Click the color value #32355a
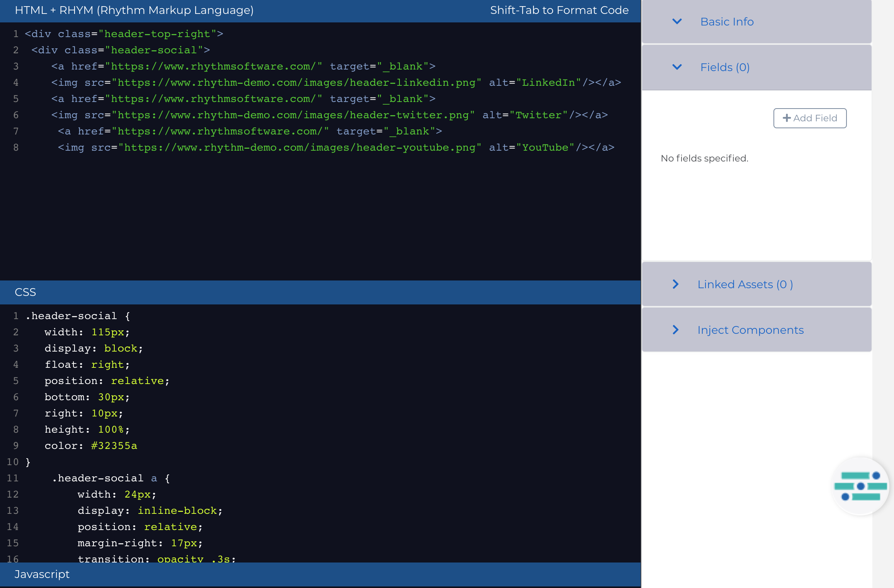Screen dimensions: 894x588 tap(114, 446)
